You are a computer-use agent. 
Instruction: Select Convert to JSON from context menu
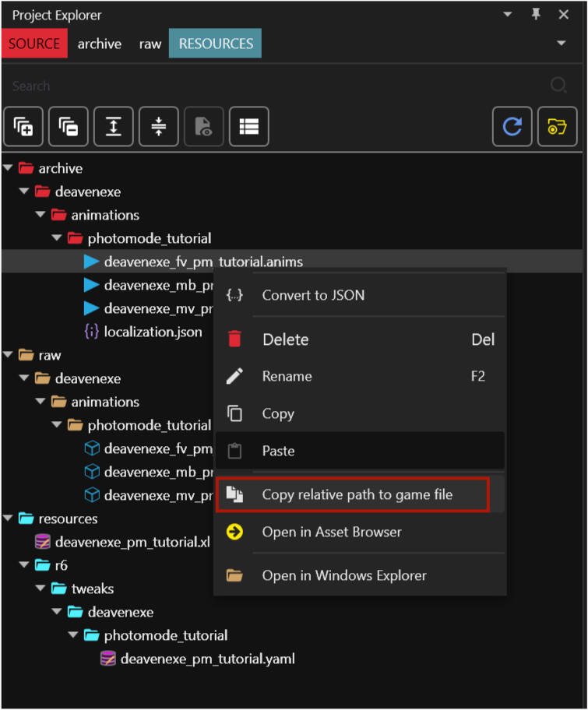click(x=313, y=295)
